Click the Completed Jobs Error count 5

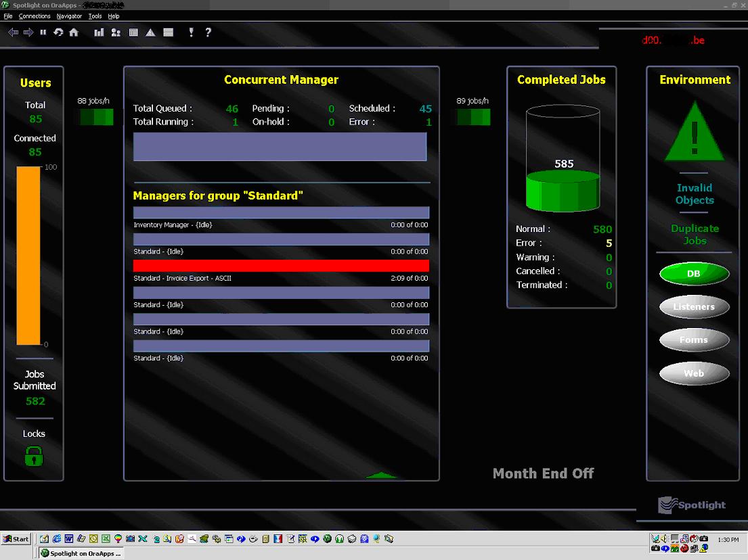point(609,243)
